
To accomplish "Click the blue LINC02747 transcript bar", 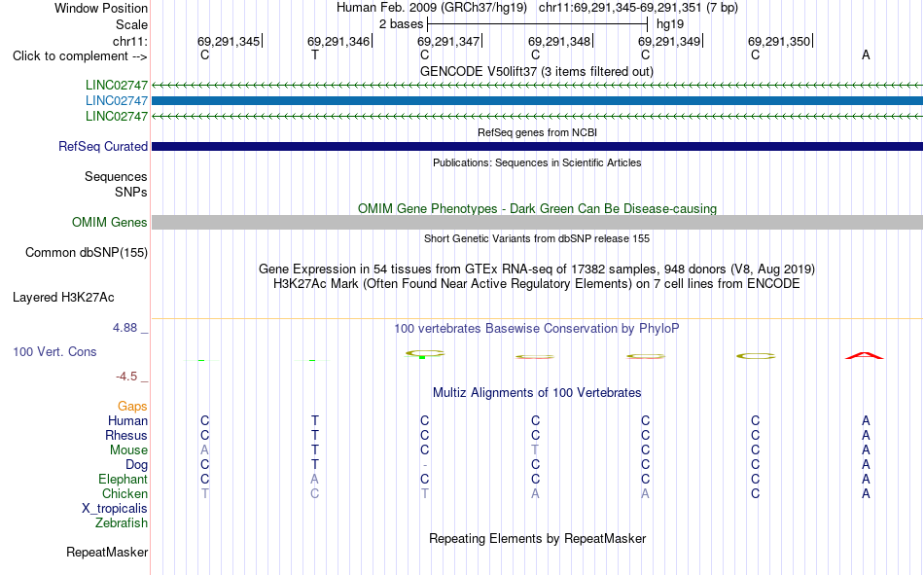I will [538, 101].
